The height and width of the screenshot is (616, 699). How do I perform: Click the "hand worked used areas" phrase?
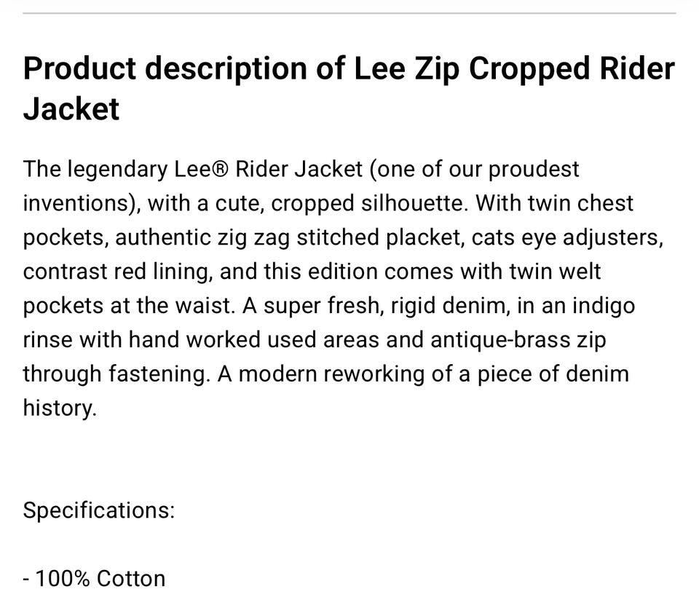coord(253,341)
